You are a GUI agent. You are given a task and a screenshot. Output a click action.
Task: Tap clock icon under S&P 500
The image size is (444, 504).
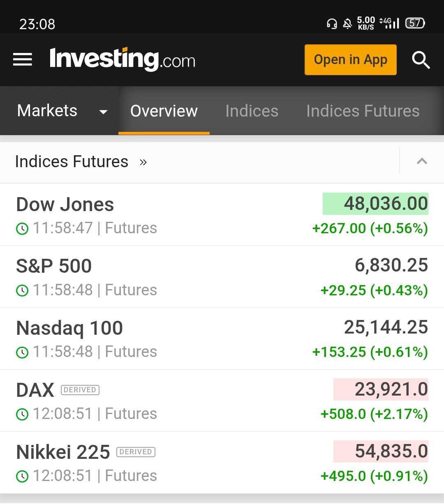pyautogui.click(x=22, y=290)
